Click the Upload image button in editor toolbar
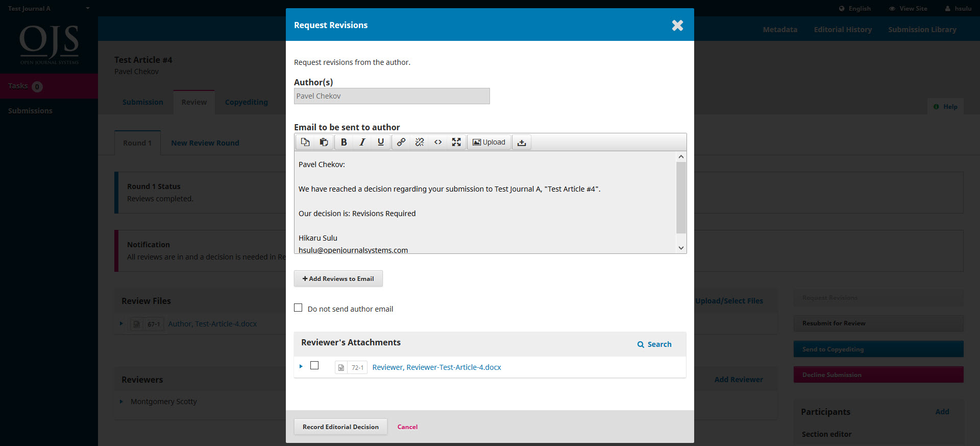Viewport: 980px width, 446px height. [x=489, y=142]
